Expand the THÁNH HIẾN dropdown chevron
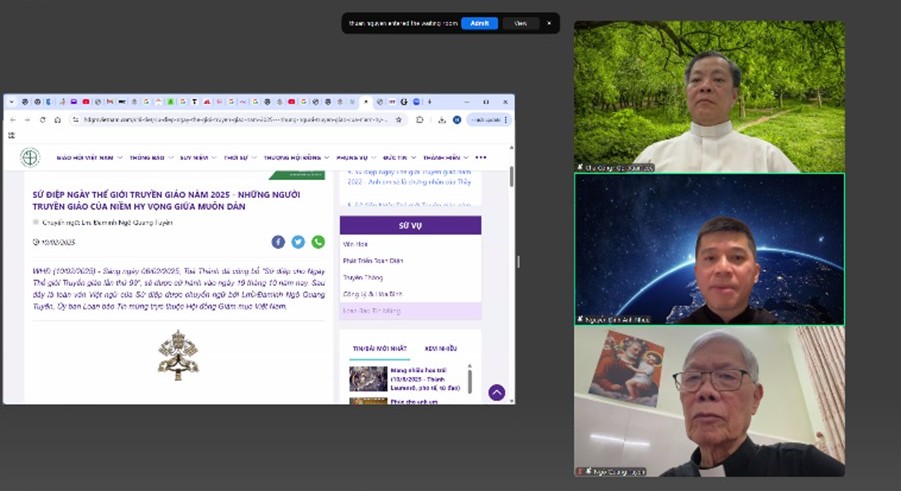901x491 pixels. click(x=466, y=158)
